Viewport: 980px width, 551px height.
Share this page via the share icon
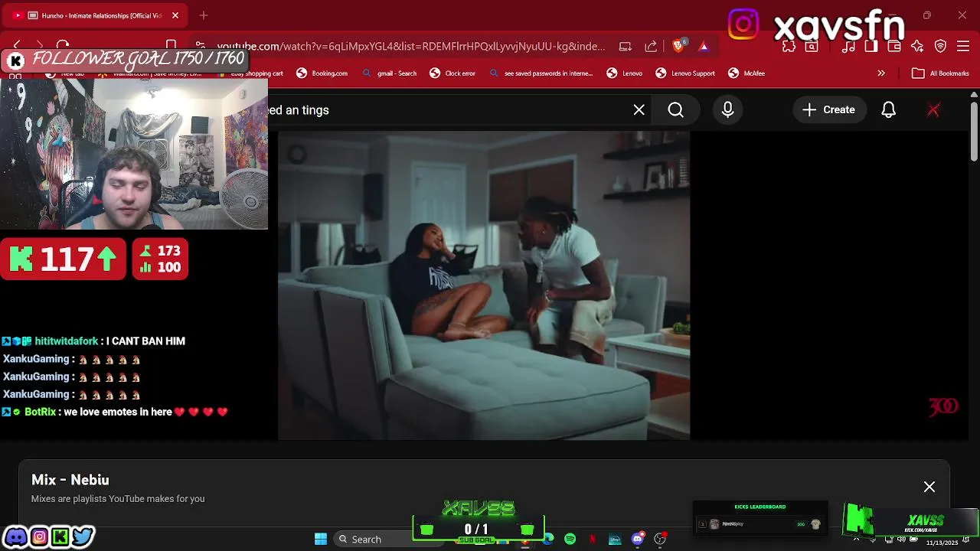pos(651,46)
